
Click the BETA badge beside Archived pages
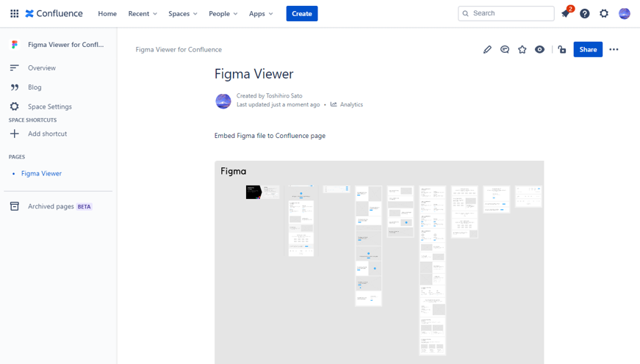click(x=84, y=207)
